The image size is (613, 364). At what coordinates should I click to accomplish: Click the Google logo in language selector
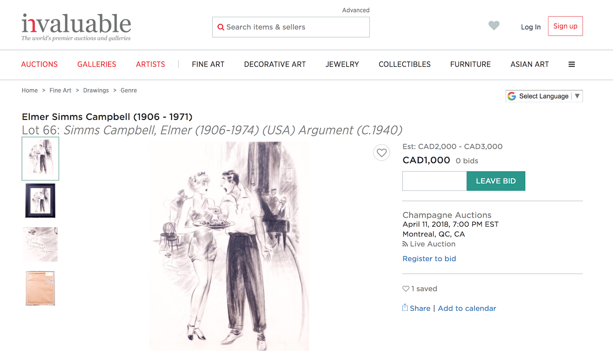pos(512,96)
